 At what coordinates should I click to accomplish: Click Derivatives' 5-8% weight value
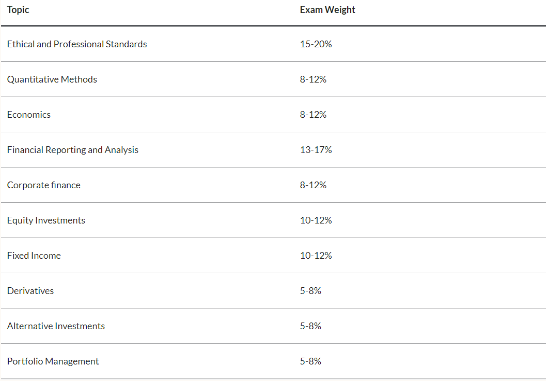(310, 291)
